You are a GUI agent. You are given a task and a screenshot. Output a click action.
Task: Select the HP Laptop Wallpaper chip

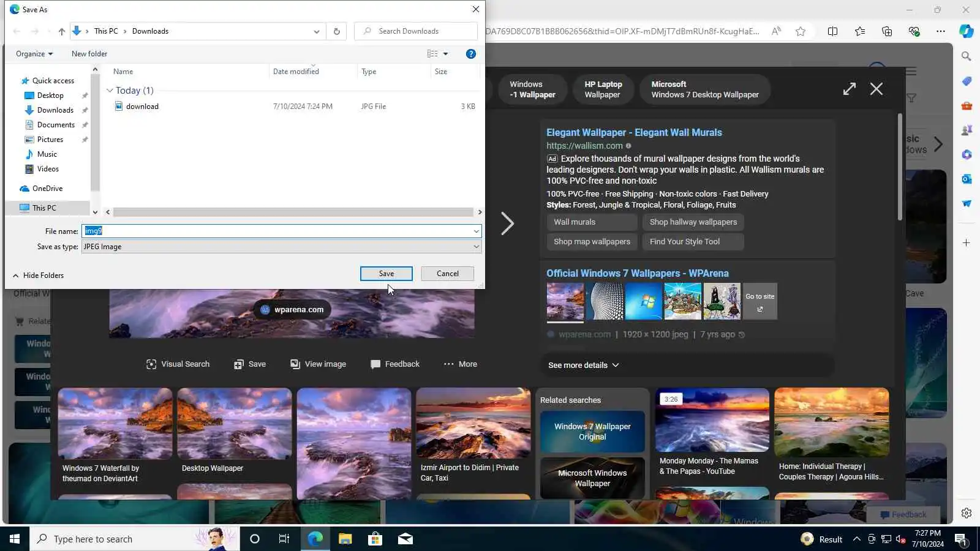tap(603, 89)
